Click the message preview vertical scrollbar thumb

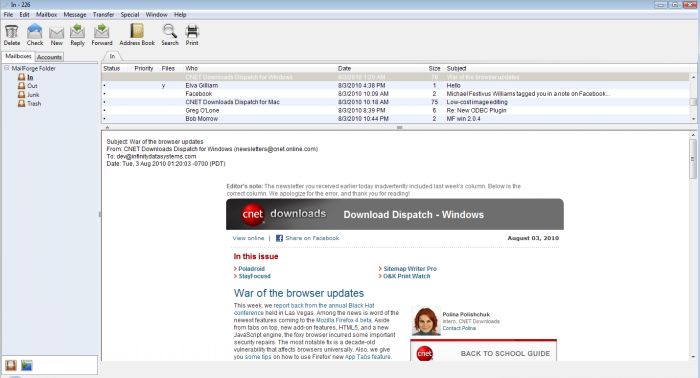(693, 159)
